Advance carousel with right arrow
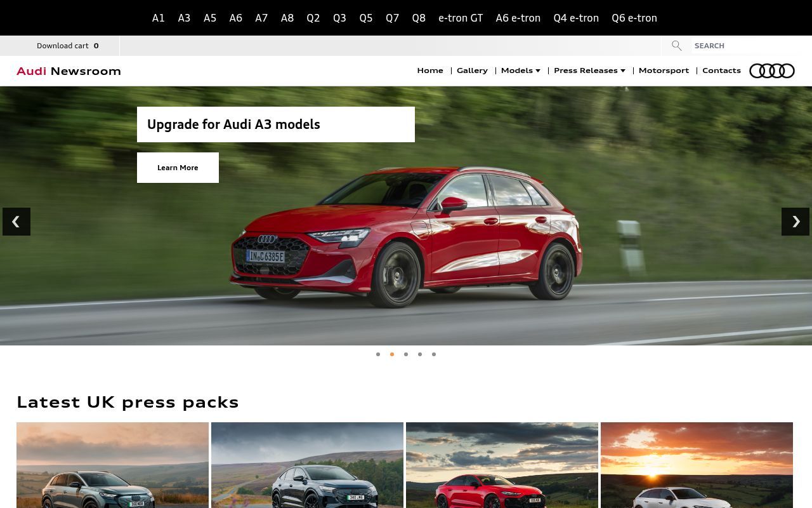This screenshot has height=508, width=812. 796,222
